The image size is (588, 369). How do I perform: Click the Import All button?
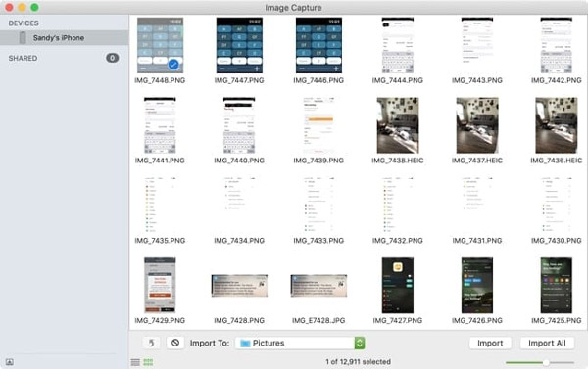click(x=547, y=344)
